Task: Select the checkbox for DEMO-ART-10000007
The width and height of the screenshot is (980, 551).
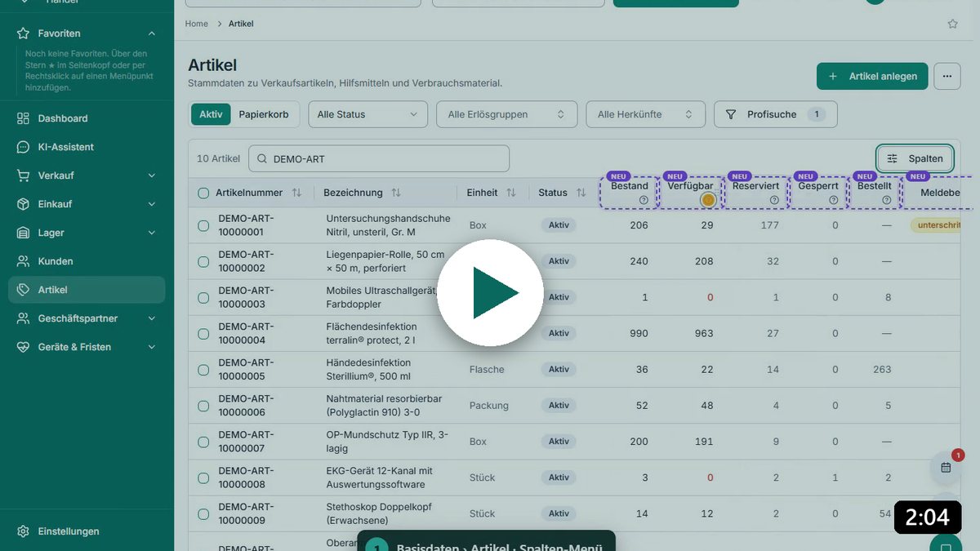Action: click(x=203, y=442)
